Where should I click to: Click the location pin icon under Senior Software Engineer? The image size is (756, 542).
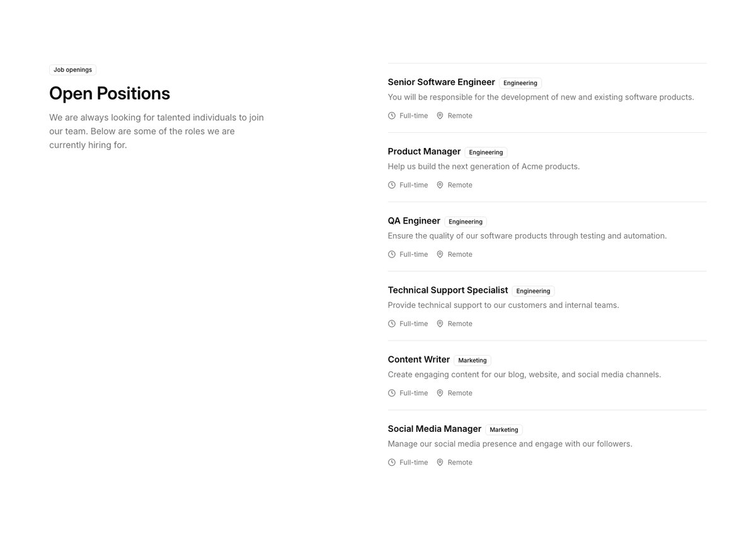pos(440,116)
